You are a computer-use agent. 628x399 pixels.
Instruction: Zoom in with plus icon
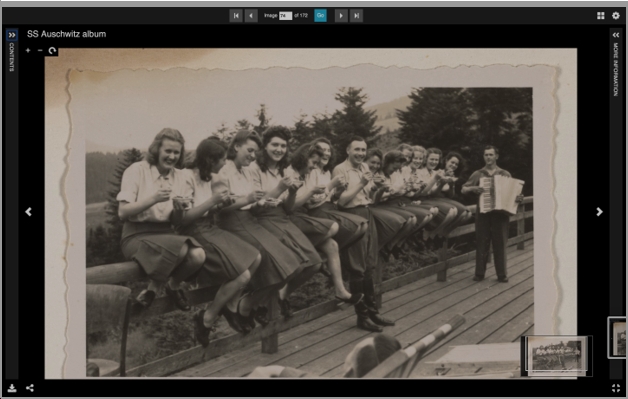tap(28, 50)
